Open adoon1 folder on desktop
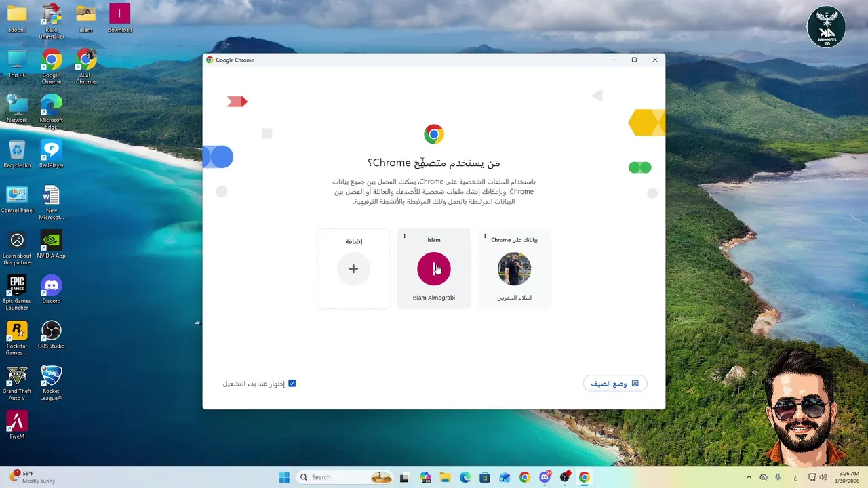Image resolution: width=868 pixels, height=488 pixels. (x=17, y=19)
